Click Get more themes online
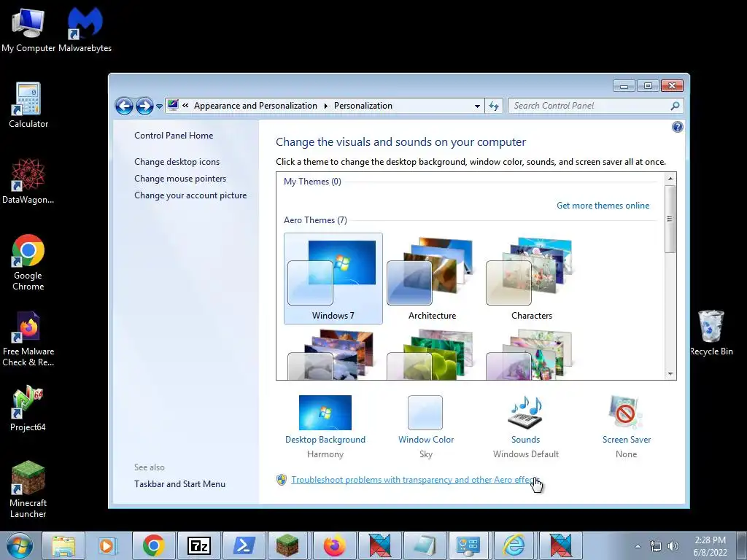This screenshot has width=747, height=560. pos(603,205)
